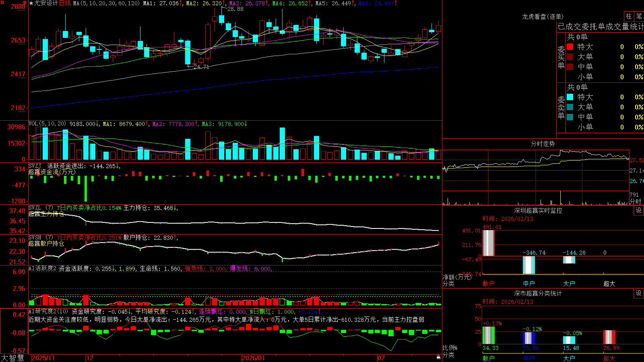Open VOL(5,10,20) indicator parameters
Image resolution: width=644 pixels, height=362 pixels.
[x=47, y=124]
